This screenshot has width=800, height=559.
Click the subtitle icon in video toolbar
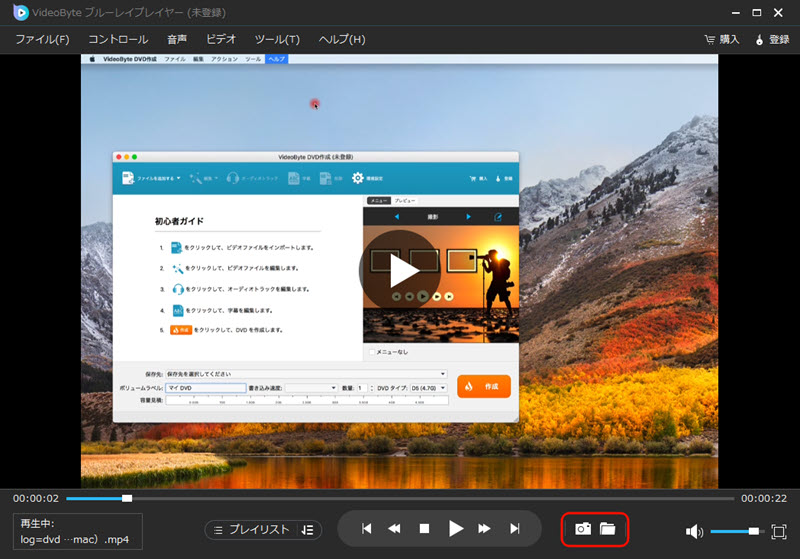click(x=293, y=178)
